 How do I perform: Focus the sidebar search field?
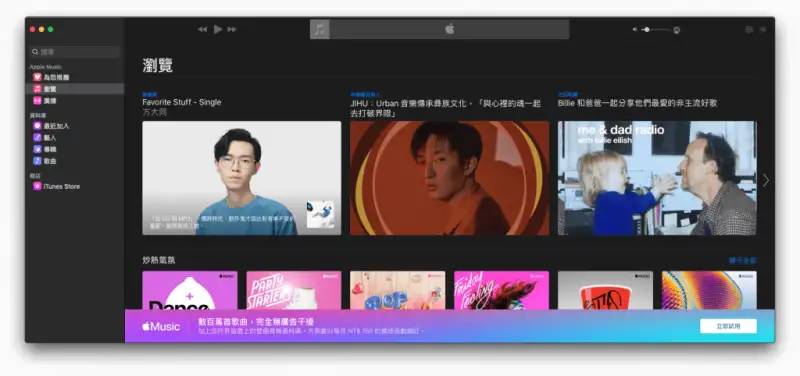75,52
